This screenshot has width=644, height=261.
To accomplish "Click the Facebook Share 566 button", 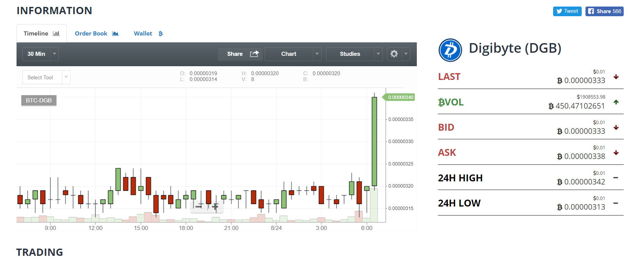I will pyautogui.click(x=604, y=11).
